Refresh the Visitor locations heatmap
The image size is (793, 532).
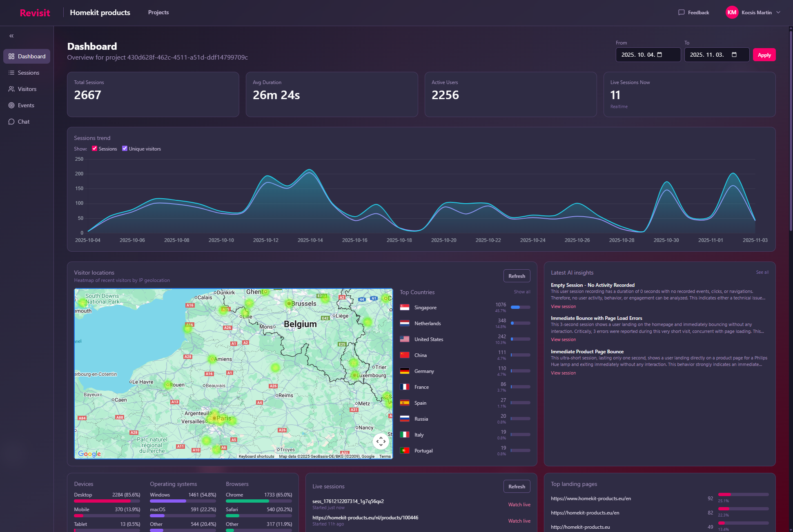click(x=517, y=276)
